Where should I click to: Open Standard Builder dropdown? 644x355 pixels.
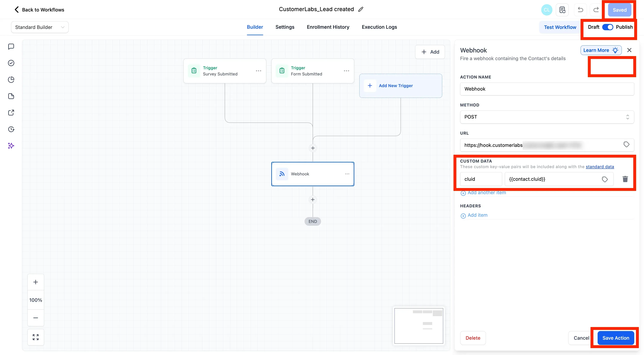pyautogui.click(x=40, y=27)
